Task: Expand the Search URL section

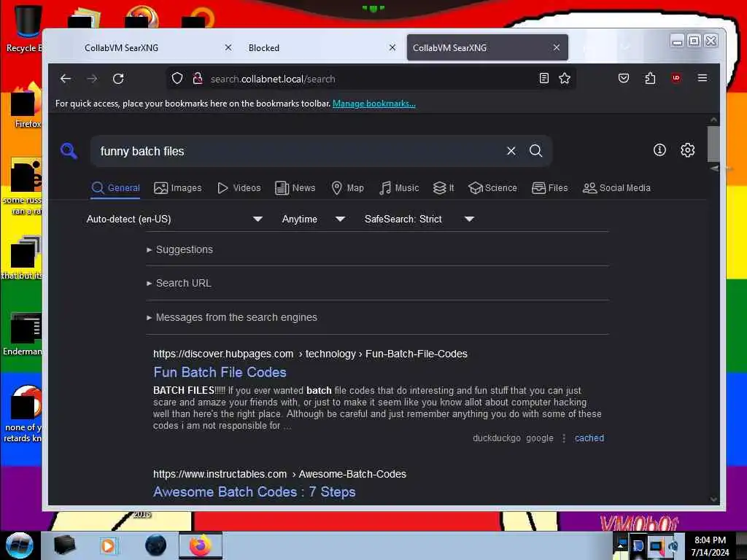Action: (179, 283)
